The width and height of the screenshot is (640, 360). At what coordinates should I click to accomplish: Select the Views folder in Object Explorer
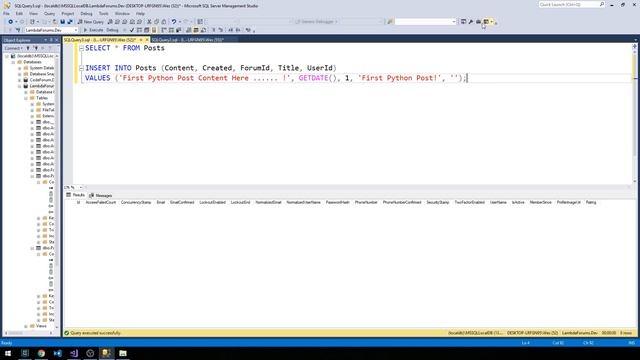click(x=41, y=326)
